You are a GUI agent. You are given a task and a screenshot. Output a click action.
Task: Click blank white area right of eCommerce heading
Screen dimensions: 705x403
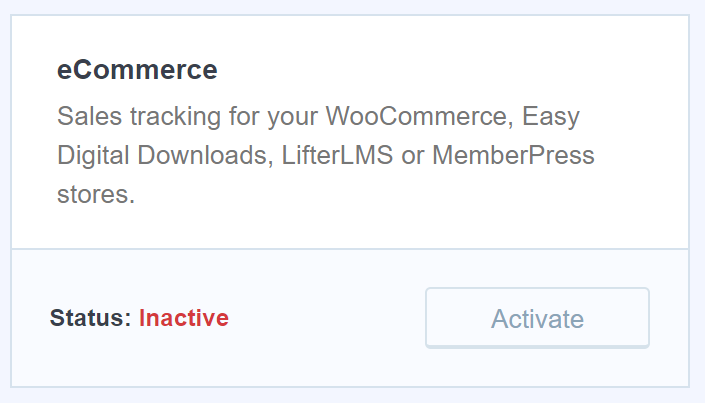pos(450,70)
